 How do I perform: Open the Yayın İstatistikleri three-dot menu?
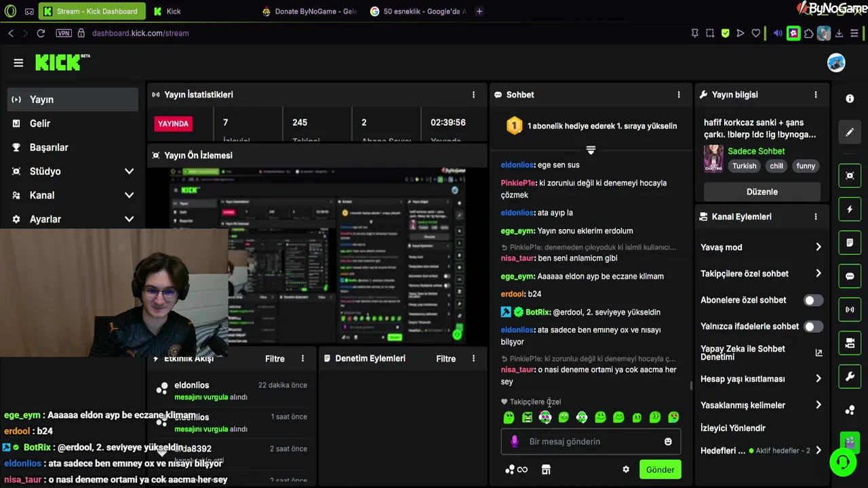coord(474,95)
